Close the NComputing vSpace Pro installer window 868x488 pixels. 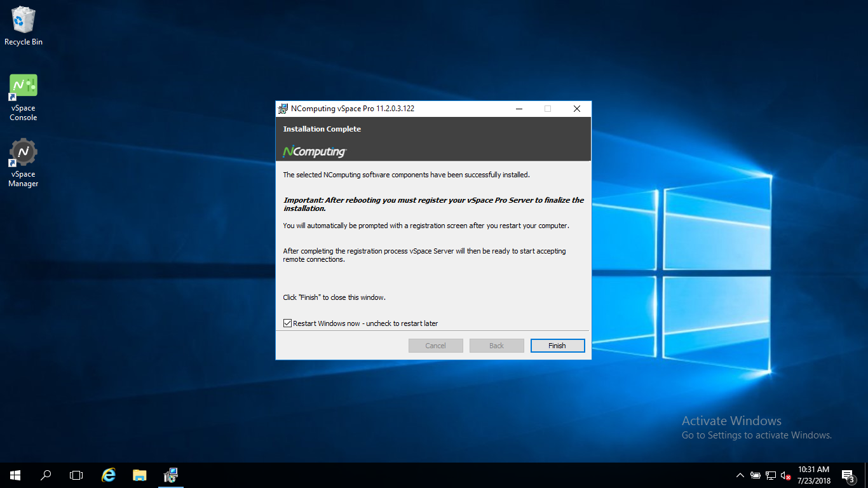point(577,109)
